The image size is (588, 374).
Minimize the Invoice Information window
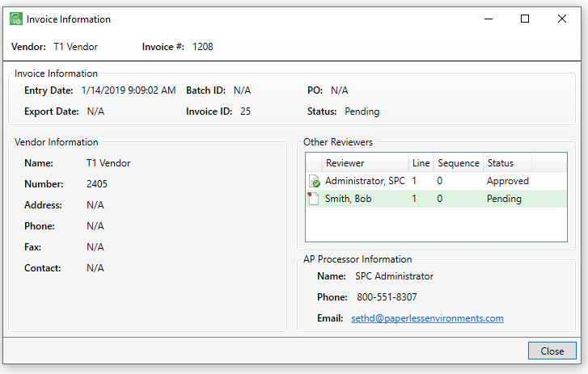coord(489,19)
